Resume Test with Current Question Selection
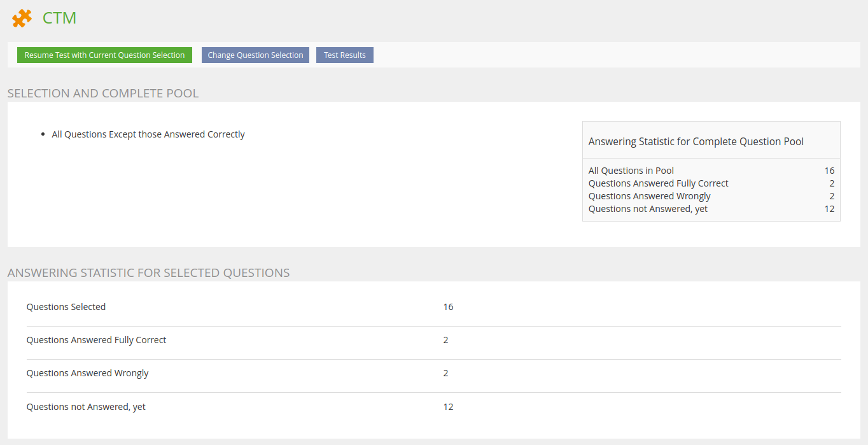 pos(104,55)
